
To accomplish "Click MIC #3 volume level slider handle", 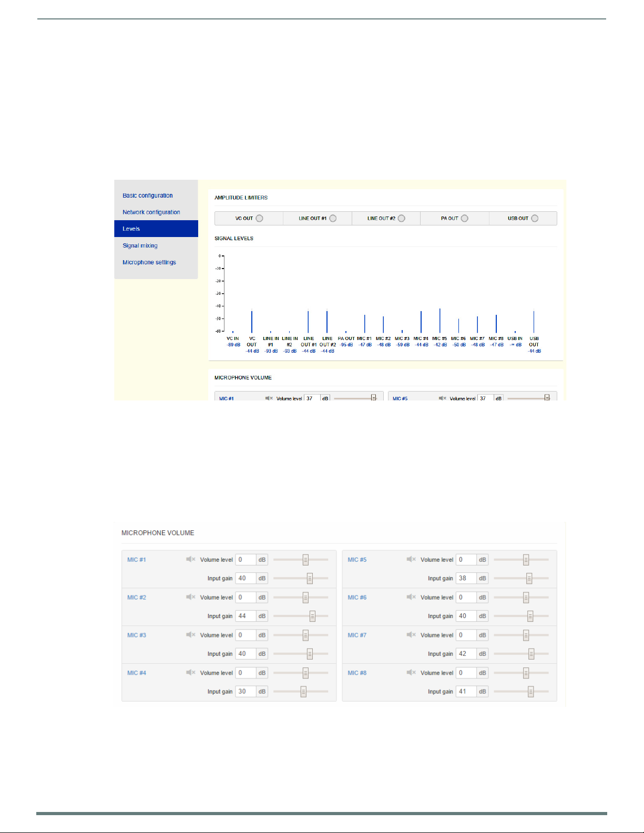I will pos(305,635).
